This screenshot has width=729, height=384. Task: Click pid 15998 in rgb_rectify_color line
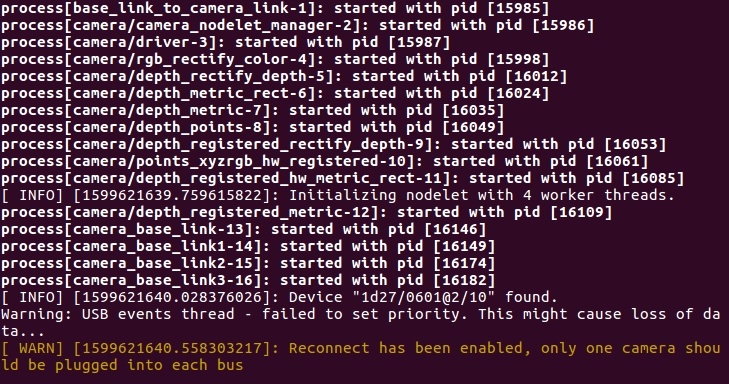pos(518,60)
